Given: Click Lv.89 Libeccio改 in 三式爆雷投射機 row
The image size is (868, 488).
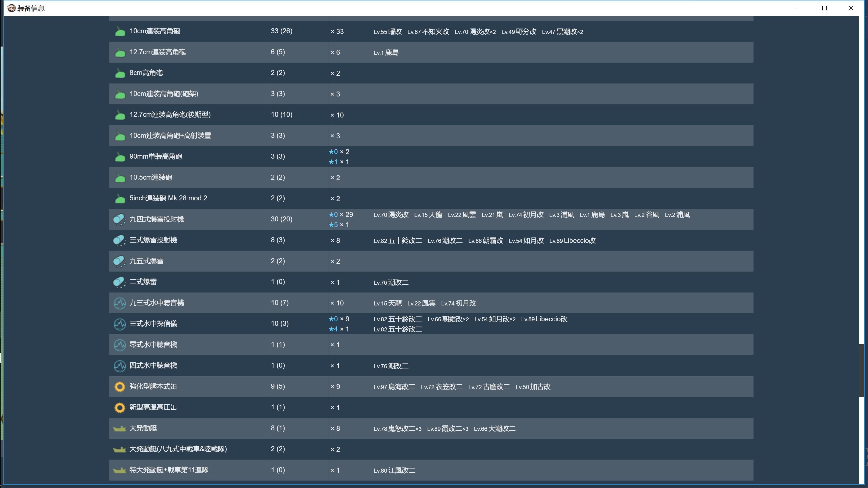Looking at the screenshot, I should coord(572,241).
